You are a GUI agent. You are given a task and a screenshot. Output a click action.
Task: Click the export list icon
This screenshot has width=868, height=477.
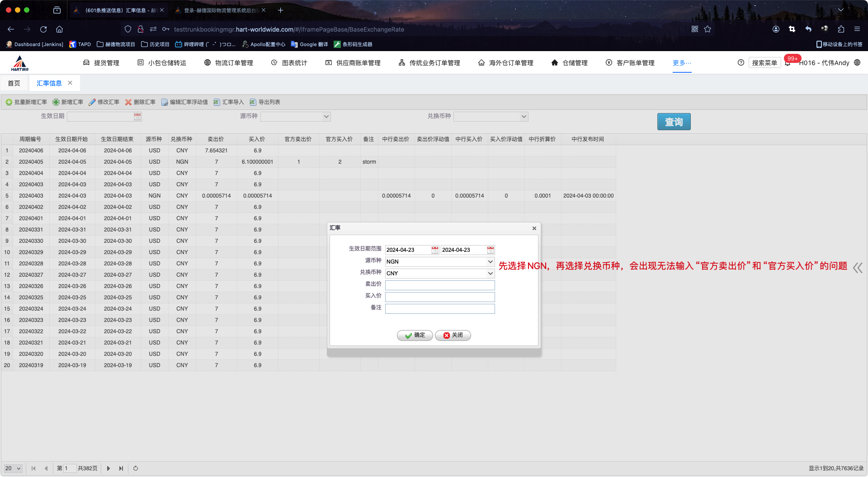point(253,102)
